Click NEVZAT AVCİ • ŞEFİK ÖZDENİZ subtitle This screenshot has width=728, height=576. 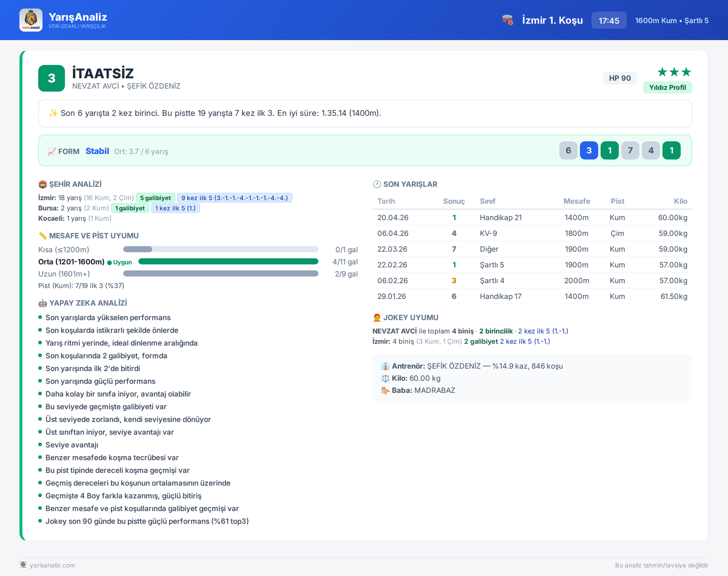click(x=126, y=86)
